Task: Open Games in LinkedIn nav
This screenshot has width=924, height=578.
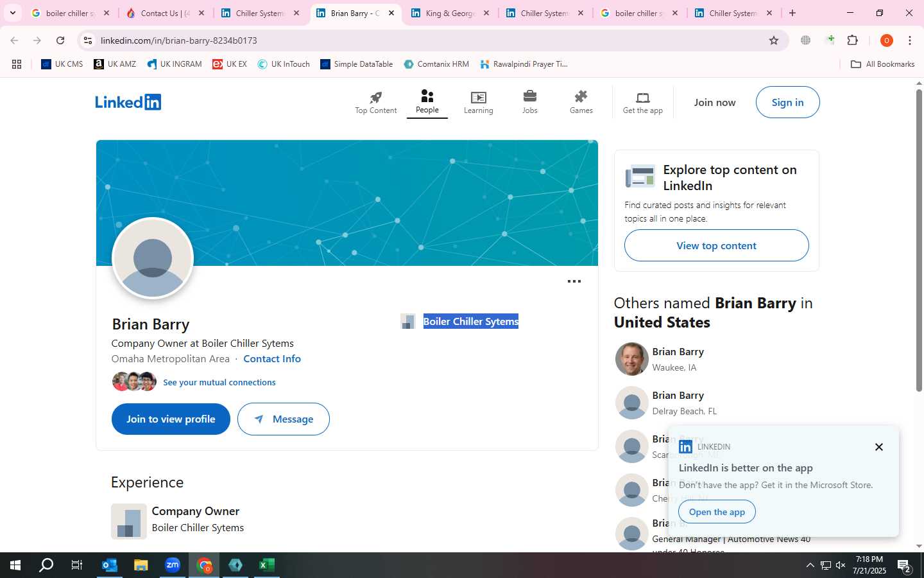Action: click(x=581, y=102)
